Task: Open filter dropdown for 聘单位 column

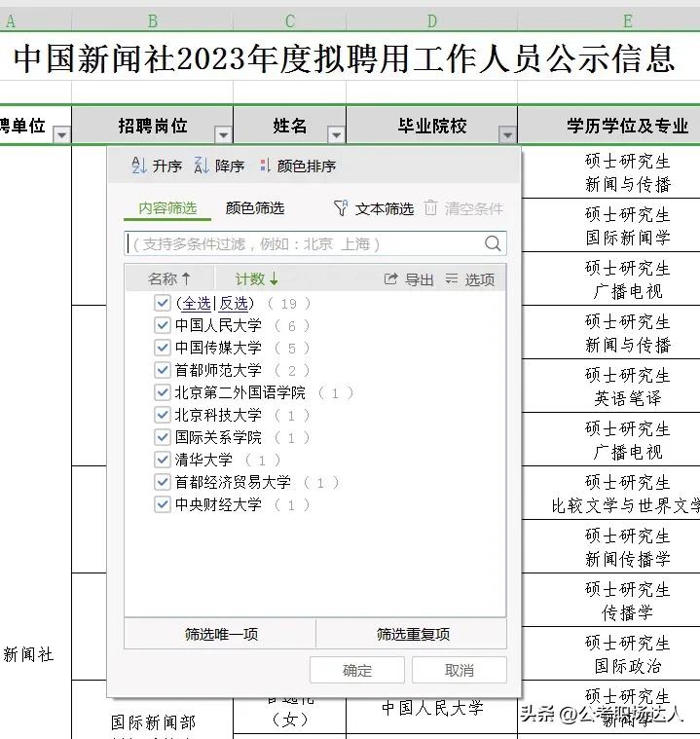Action: tap(61, 134)
